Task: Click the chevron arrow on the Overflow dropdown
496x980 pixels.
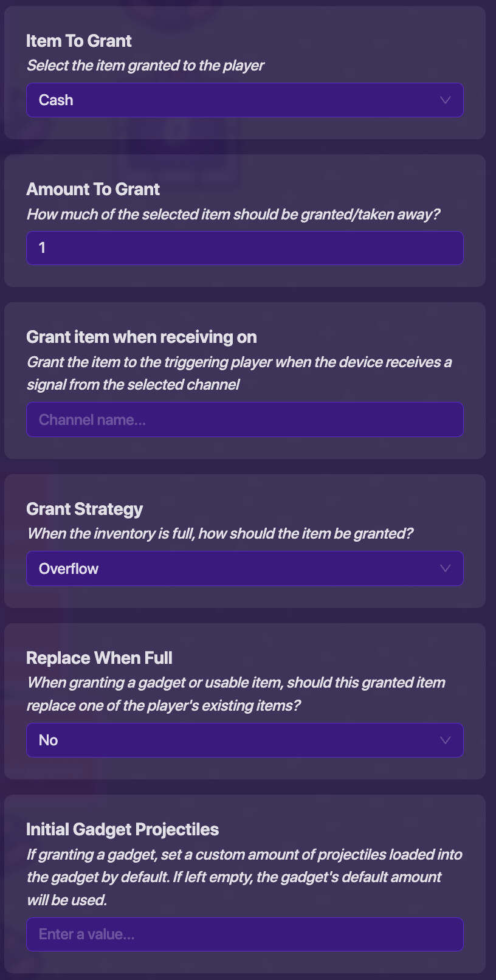Action: click(445, 569)
